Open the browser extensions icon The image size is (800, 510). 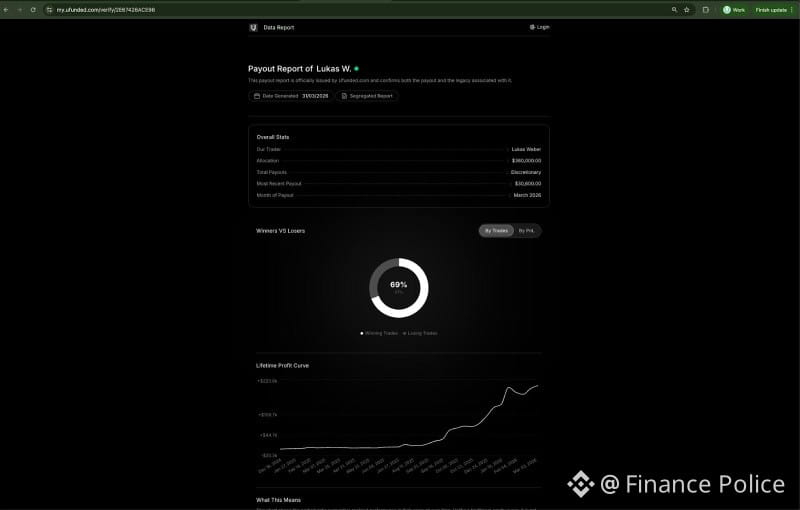tap(706, 10)
